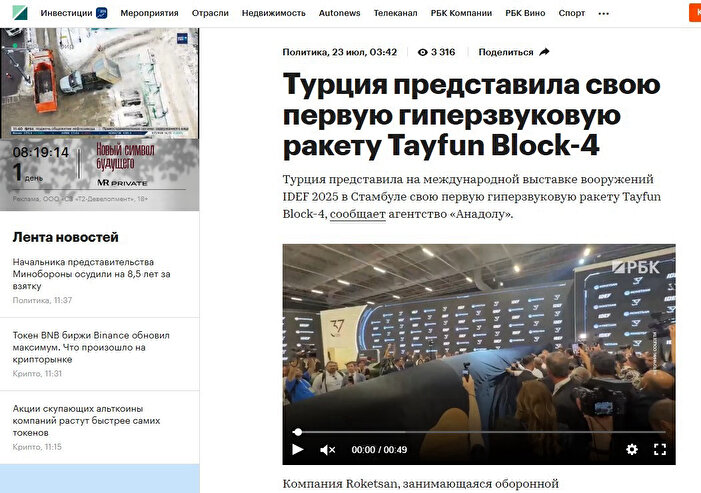Click the Инвестиции badge icon
701x493 pixels.
[102, 13]
